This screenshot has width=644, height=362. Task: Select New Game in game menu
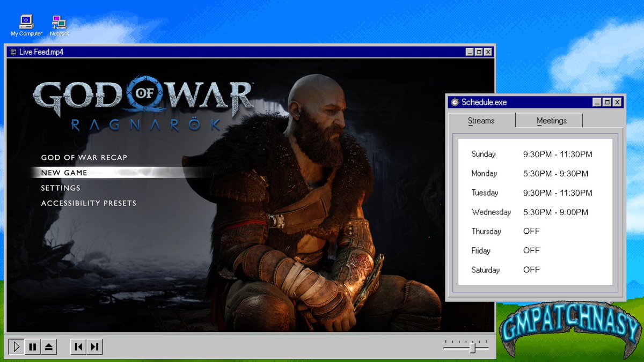tap(64, 173)
